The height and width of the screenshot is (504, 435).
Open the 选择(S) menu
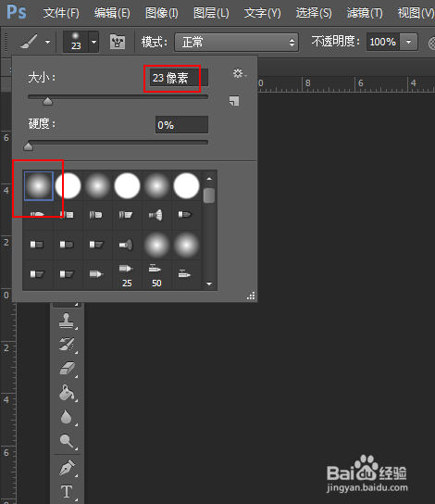(x=314, y=13)
